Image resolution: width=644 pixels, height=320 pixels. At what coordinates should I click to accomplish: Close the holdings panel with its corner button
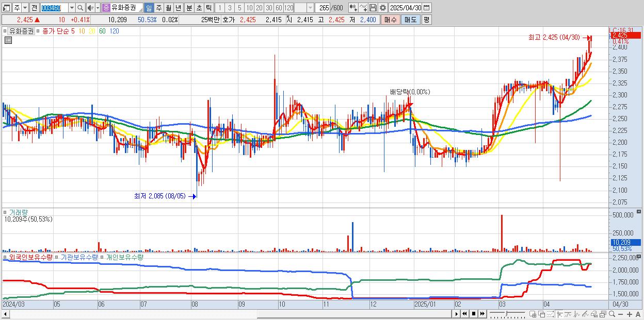(639, 256)
